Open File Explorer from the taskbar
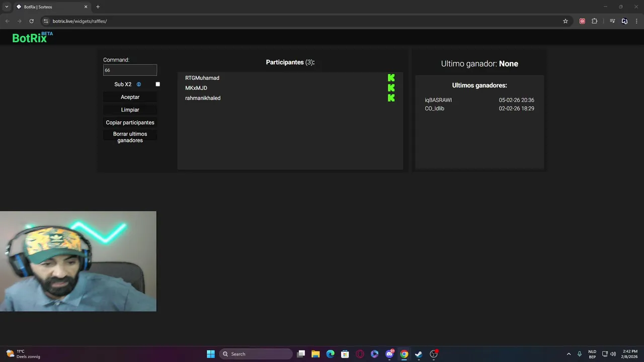This screenshot has height=362, width=644. (x=315, y=354)
